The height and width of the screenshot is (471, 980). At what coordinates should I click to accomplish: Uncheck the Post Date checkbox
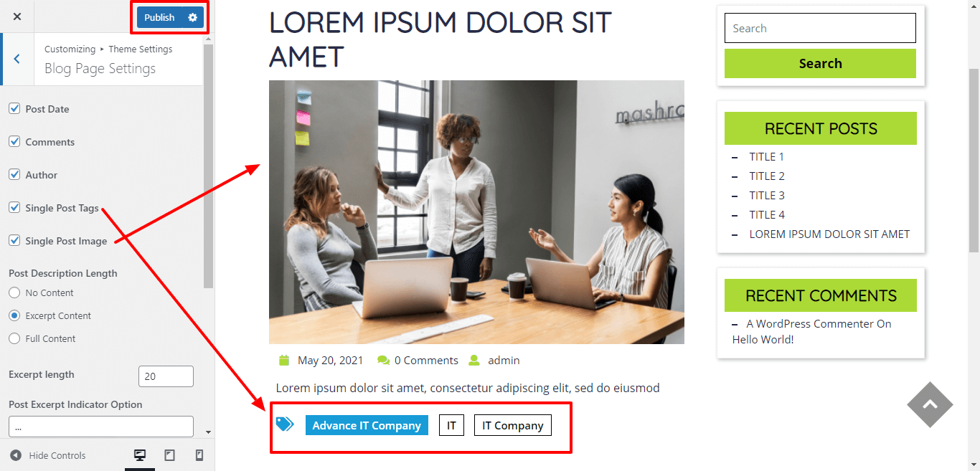click(x=14, y=109)
